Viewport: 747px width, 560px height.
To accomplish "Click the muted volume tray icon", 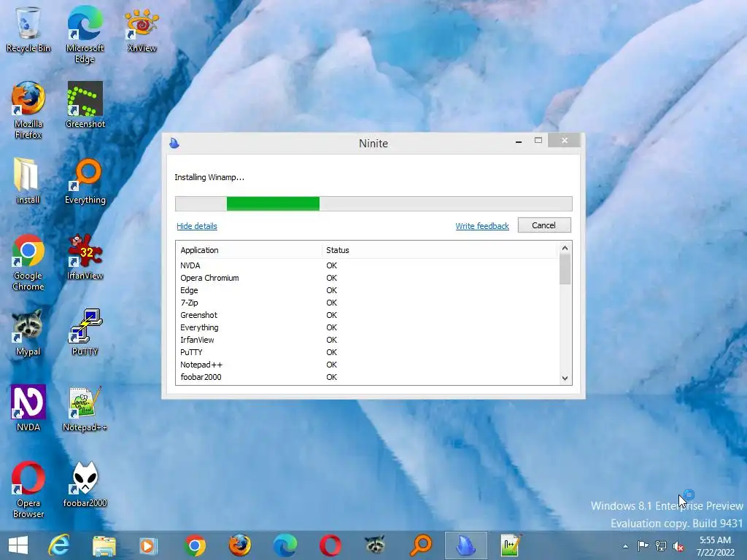I will pos(678,546).
